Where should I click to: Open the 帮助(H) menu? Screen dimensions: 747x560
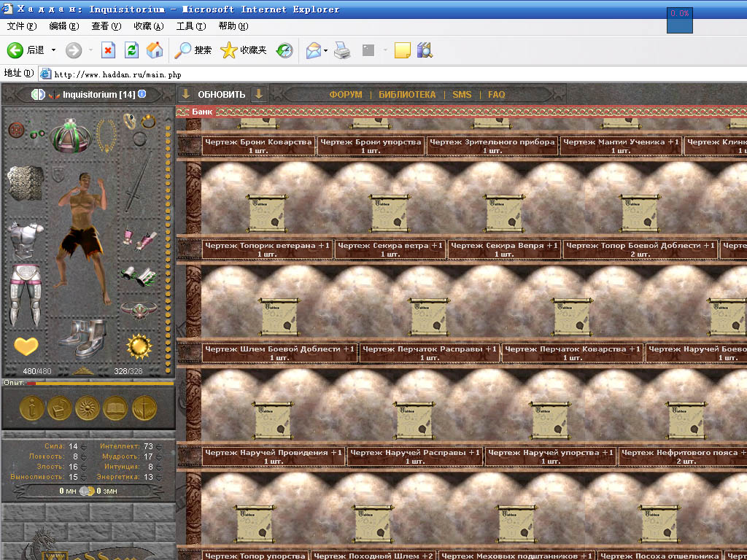tap(233, 26)
